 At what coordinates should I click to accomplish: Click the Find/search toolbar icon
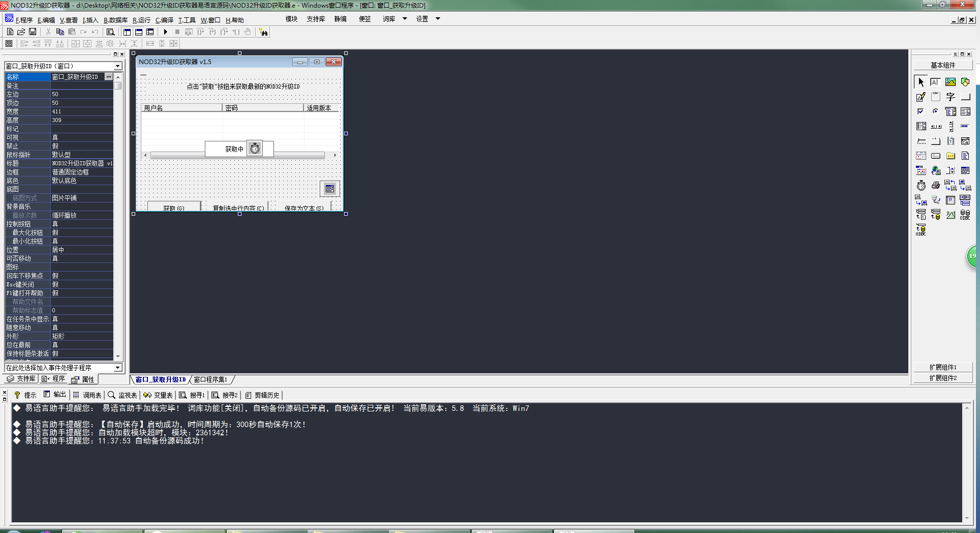tap(110, 32)
